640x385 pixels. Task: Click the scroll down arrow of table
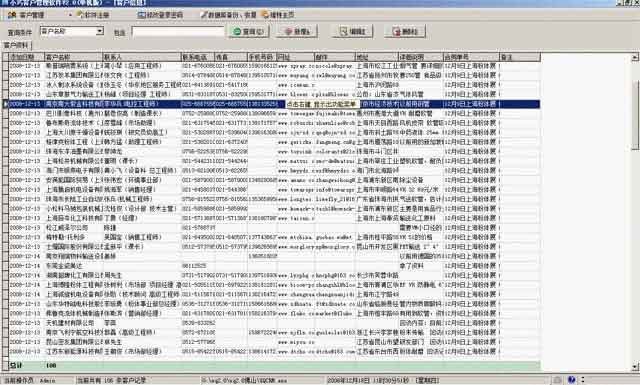tap(635, 367)
